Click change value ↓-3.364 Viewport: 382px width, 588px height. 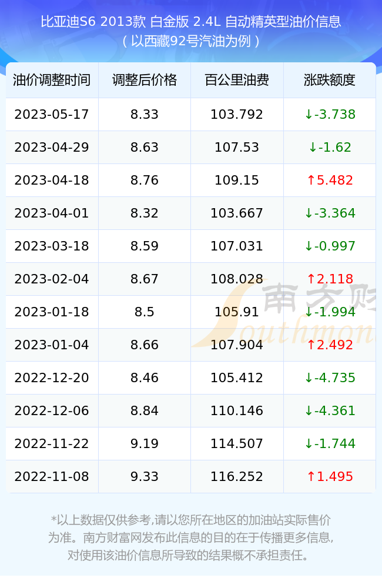pyautogui.click(x=330, y=213)
